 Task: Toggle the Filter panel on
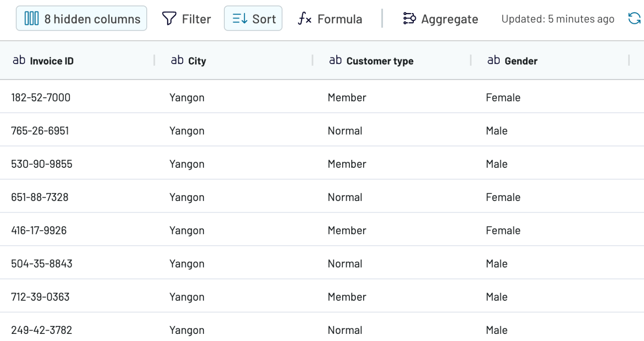(187, 18)
